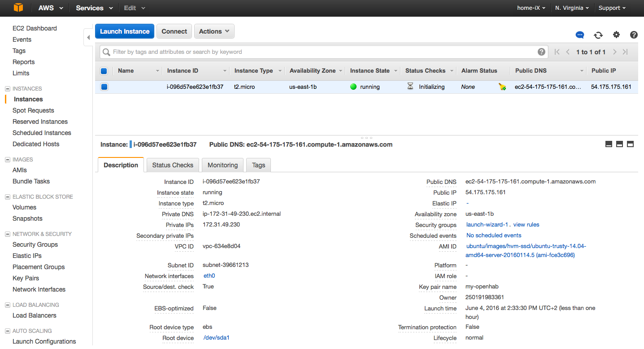
Task: Collapse the ELASTIC BLOCK STORE section
Action: [8, 197]
